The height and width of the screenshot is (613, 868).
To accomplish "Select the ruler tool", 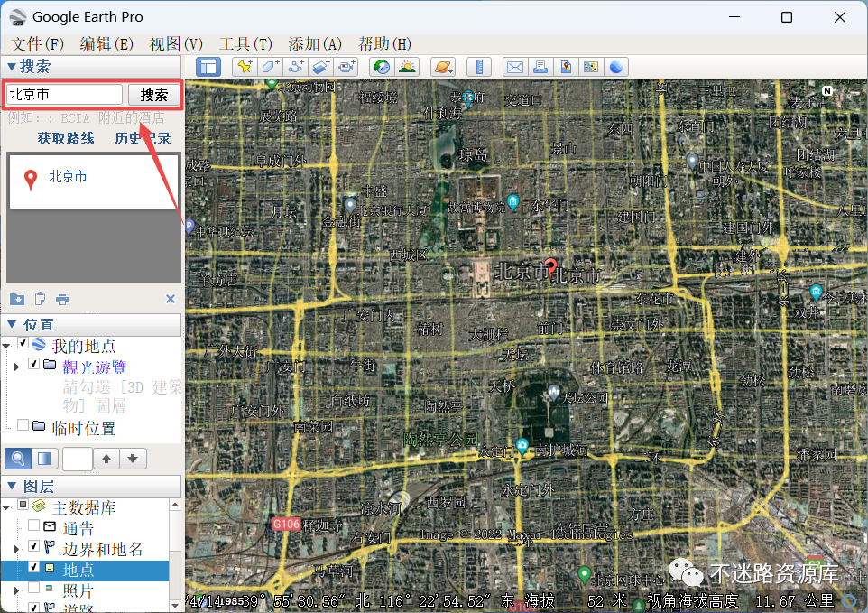I will click(479, 68).
